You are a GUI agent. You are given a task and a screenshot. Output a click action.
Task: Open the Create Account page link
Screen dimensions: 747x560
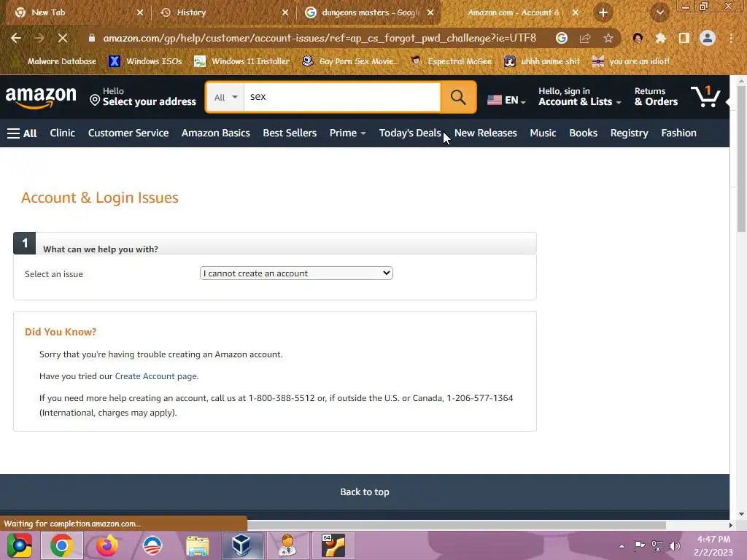click(156, 376)
